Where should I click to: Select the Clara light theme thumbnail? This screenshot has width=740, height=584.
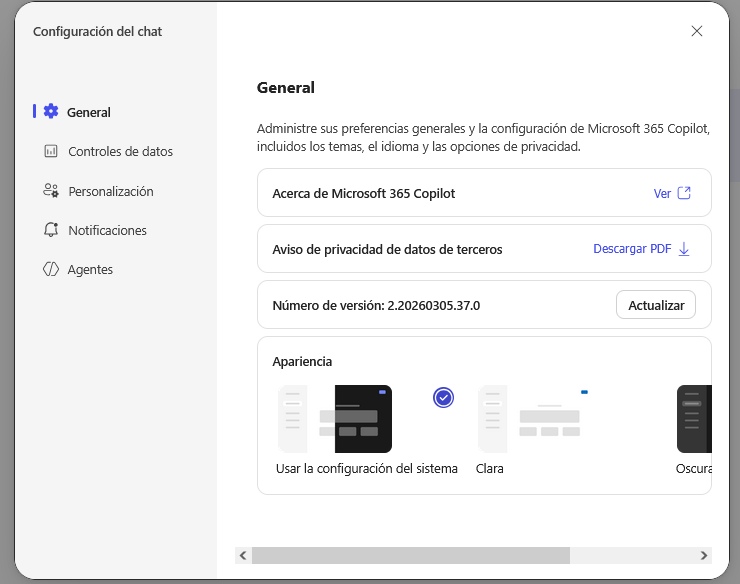point(533,419)
